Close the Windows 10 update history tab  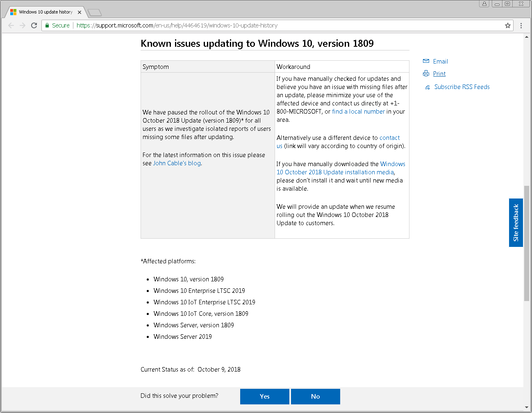pos(80,12)
